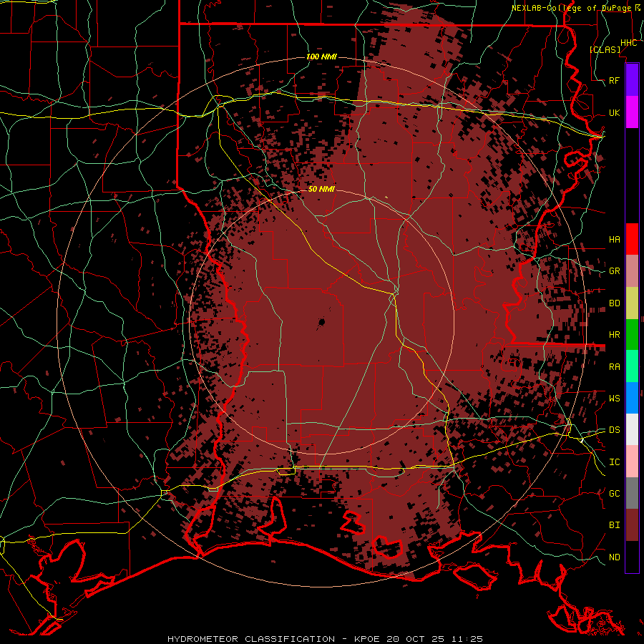Viewport: 644px width, 644px height.
Task: Click the "RF" legend label
Action: pyautogui.click(x=614, y=80)
